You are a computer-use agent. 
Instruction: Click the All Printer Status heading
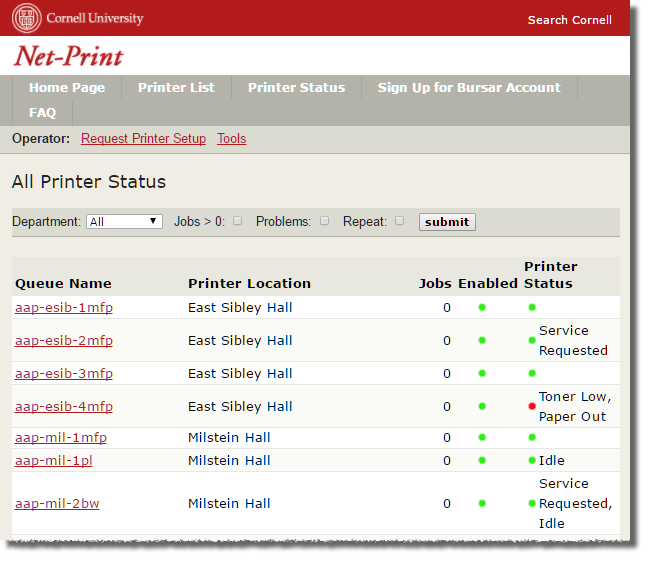(x=89, y=182)
